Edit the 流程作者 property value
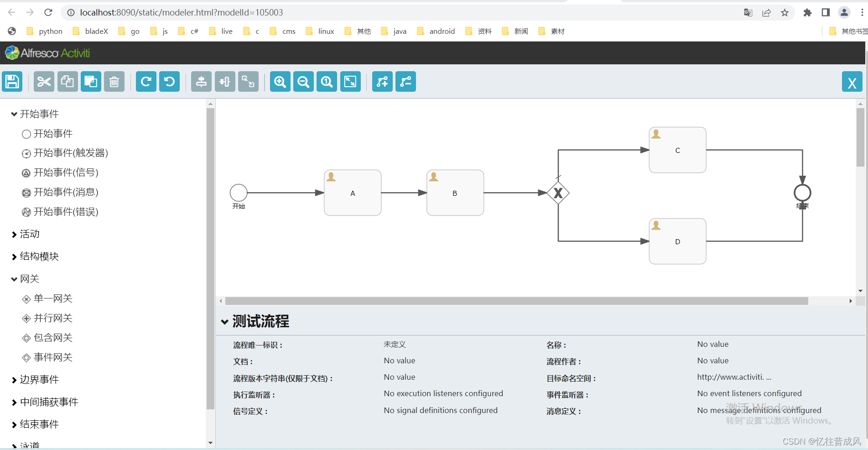Screen dimensions: 868x450 (x=713, y=361)
